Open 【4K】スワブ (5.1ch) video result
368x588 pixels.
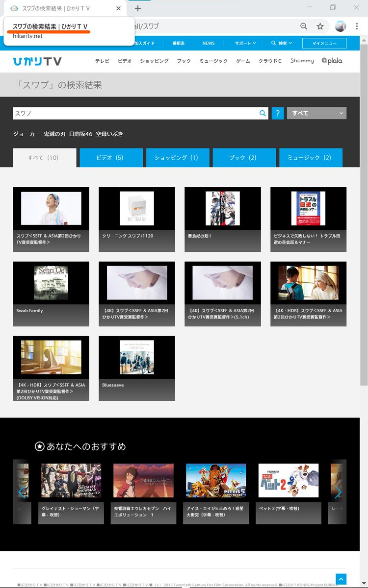tap(223, 294)
